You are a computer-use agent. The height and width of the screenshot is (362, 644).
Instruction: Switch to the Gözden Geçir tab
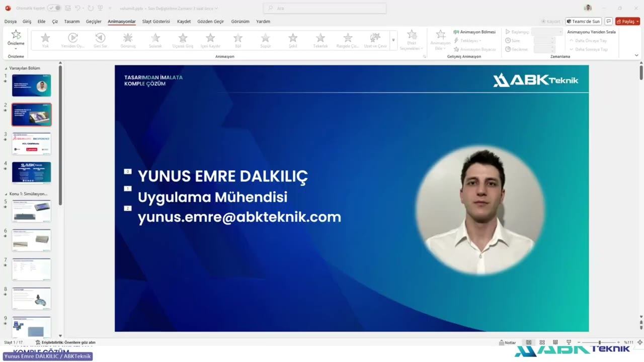pyautogui.click(x=210, y=22)
